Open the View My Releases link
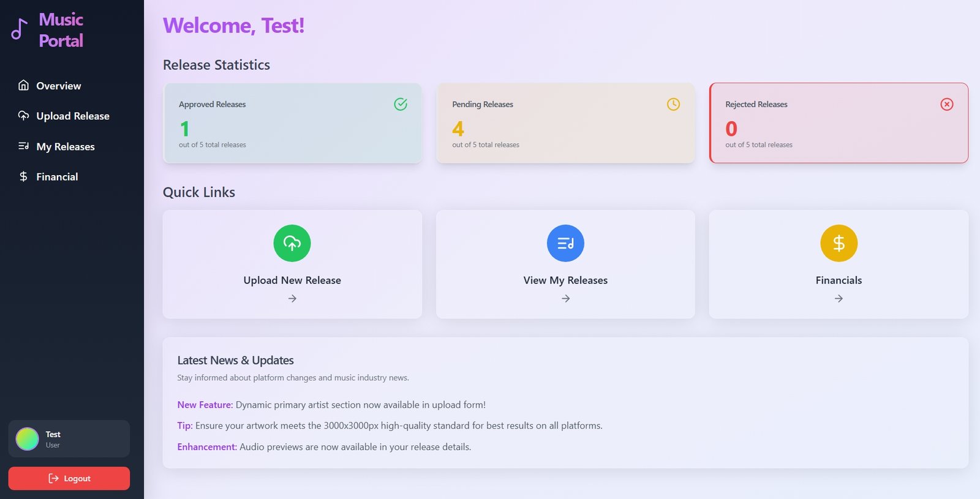980x499 pixels. pos(565,280)
